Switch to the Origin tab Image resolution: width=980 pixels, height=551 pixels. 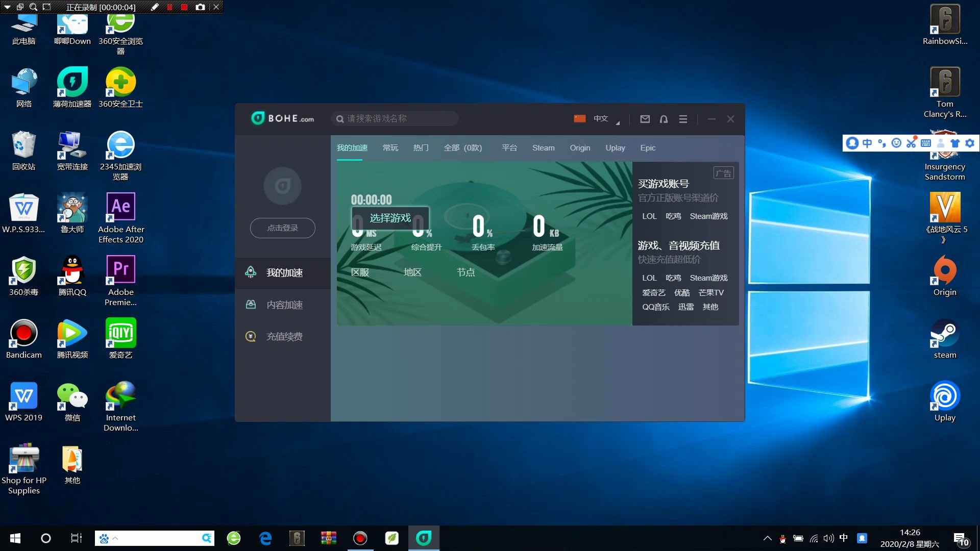point(580,148)
